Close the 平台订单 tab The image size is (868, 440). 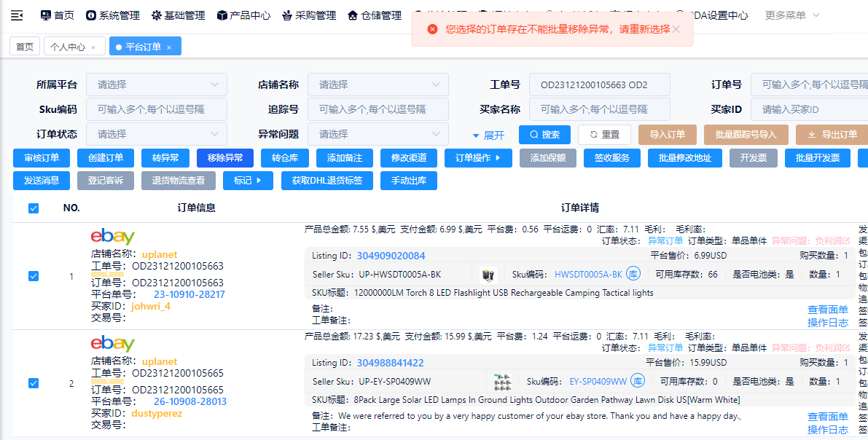click(169, 47)
